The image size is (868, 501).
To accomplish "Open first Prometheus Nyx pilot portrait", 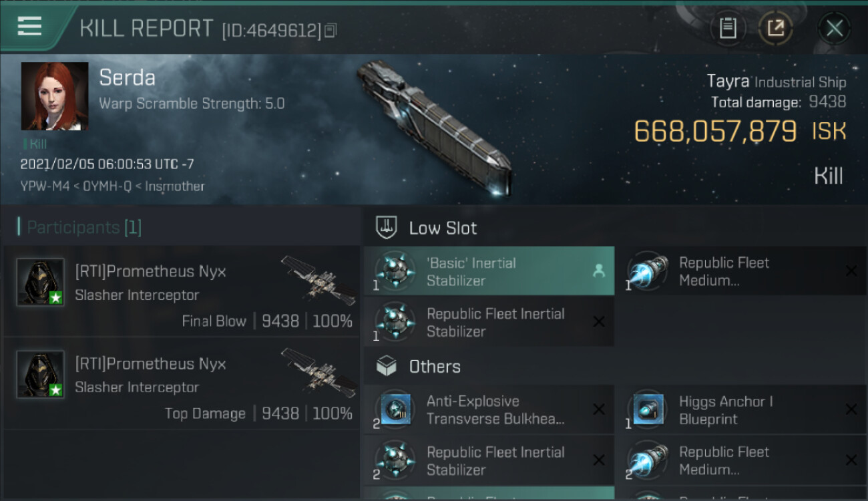I will [40, 282].
